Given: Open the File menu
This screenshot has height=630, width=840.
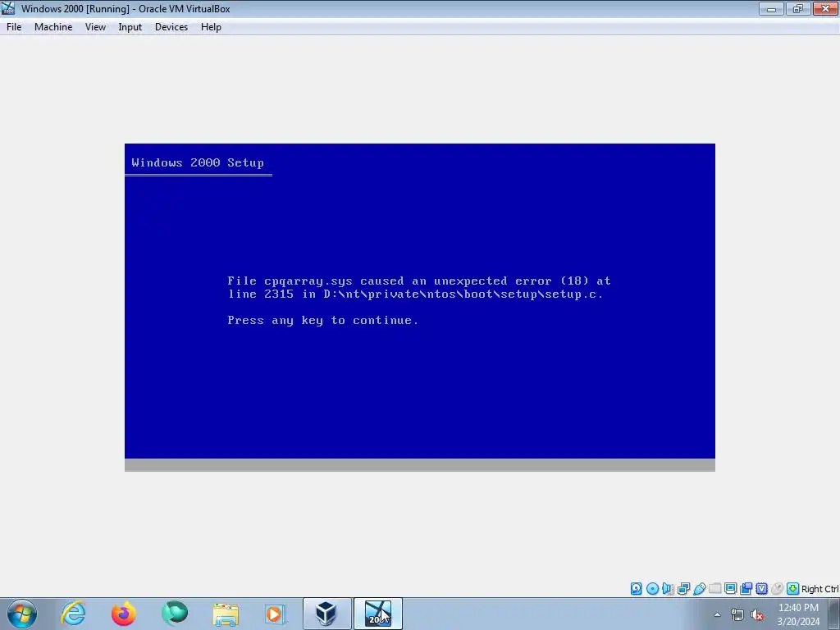Looking at the screenshot, I should point(14,27).
